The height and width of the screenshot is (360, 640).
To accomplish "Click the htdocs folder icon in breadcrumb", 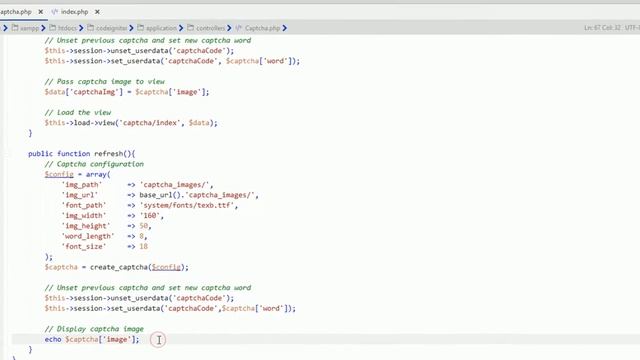I will click(x=52, y=28).
